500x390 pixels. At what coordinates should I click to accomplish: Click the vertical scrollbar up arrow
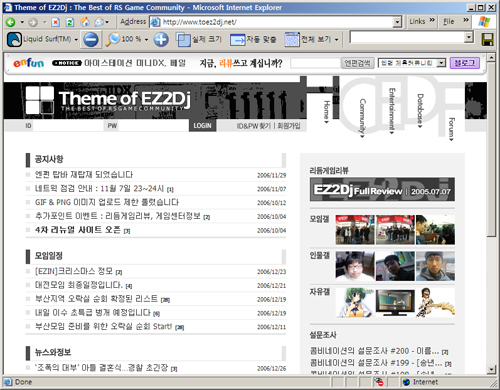coord(491,58)
